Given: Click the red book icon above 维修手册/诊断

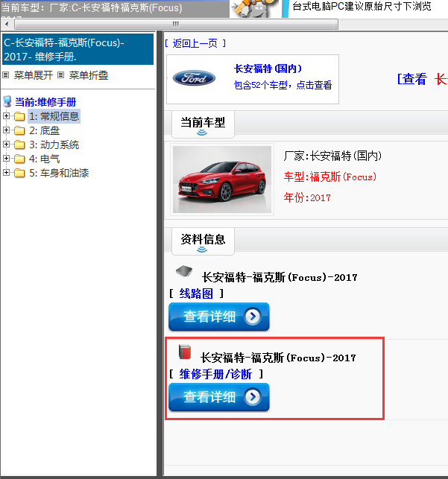Looking at the screenshot, I should (185, 352).
